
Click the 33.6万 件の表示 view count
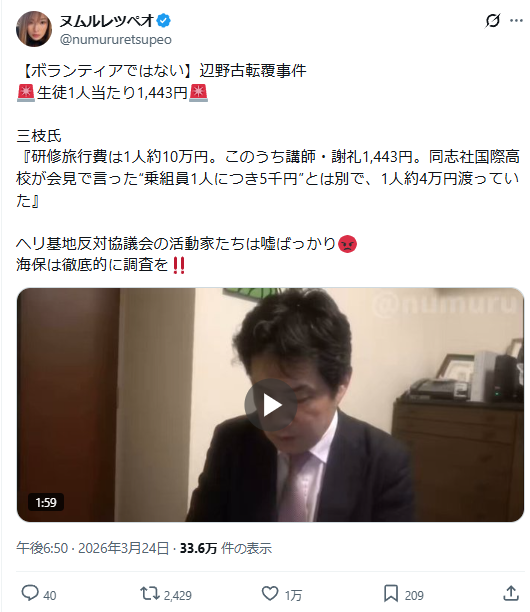226,548
